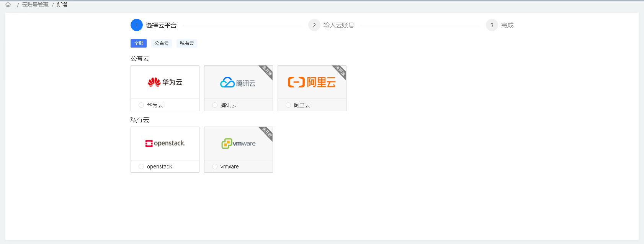Click the 阿里云 logo card

pos(312,82)
